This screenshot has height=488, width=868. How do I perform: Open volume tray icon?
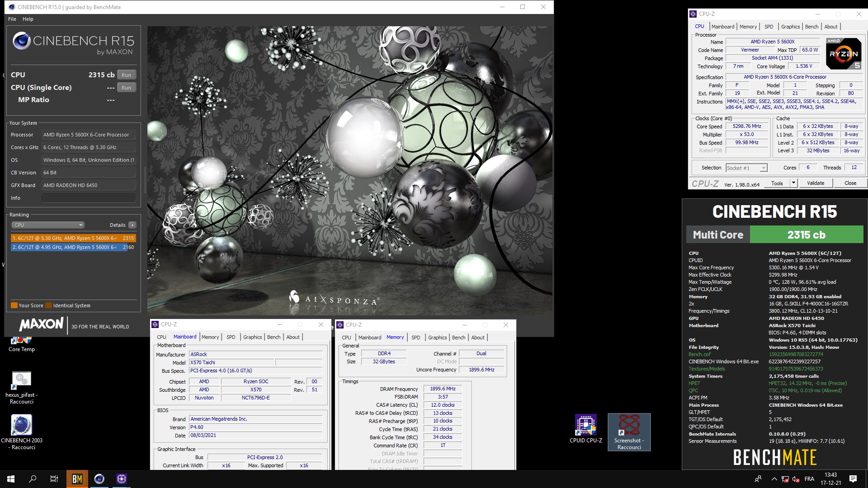796,479
